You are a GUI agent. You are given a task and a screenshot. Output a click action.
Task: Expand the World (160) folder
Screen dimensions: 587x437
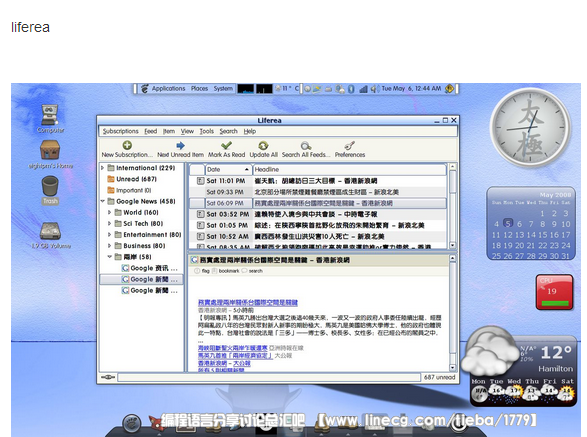(110, 212)
